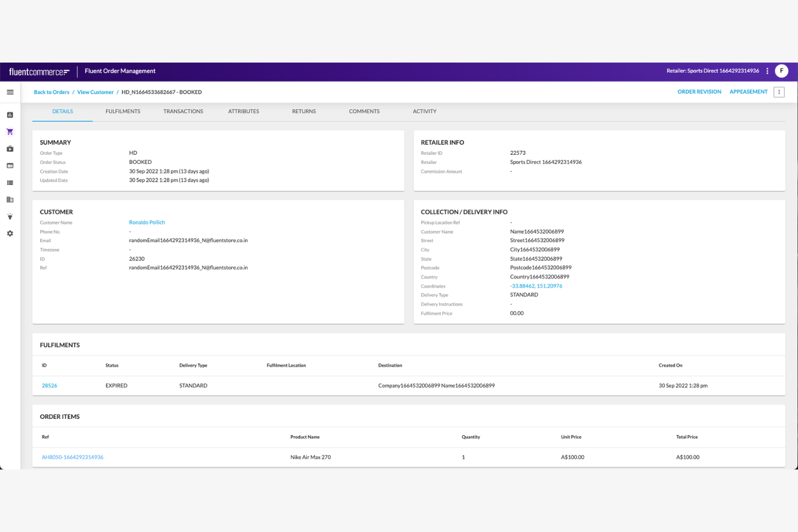This screenshot has height=532, width=798.
Task: Switch to the Details tab
Action: point(63,112)
